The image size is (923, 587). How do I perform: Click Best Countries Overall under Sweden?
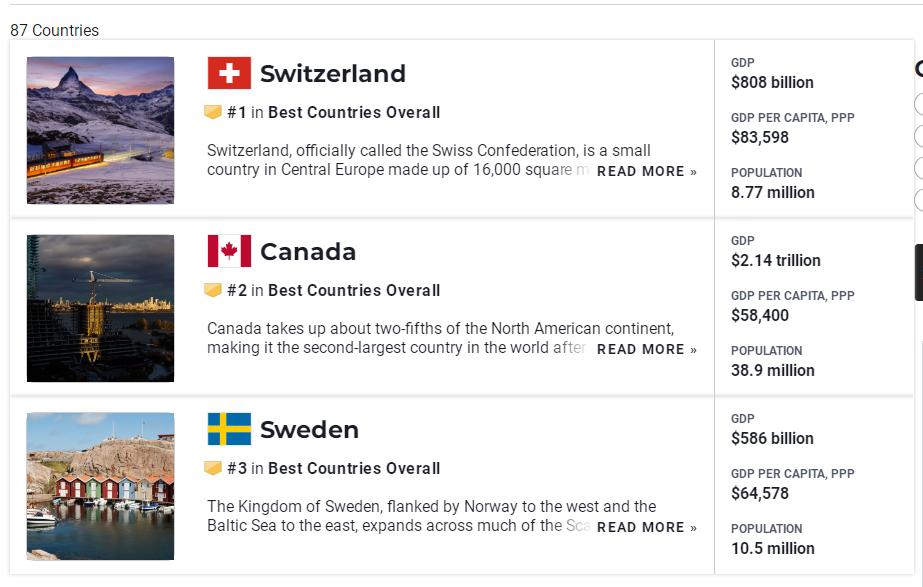354,469
